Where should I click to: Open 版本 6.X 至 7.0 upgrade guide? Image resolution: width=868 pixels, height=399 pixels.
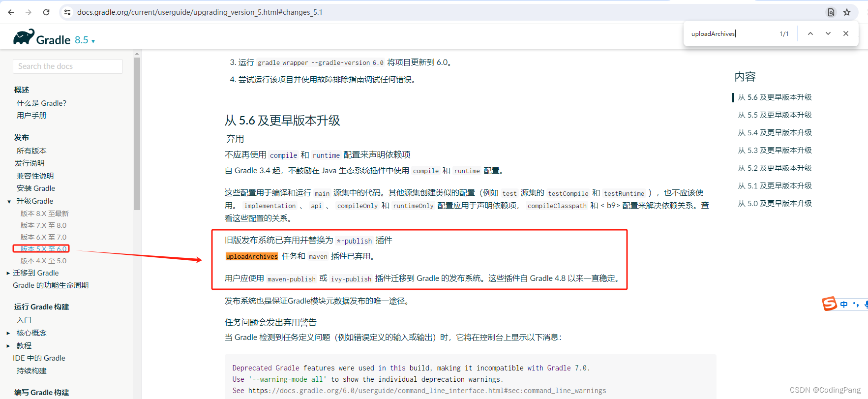tap(43, 237)
